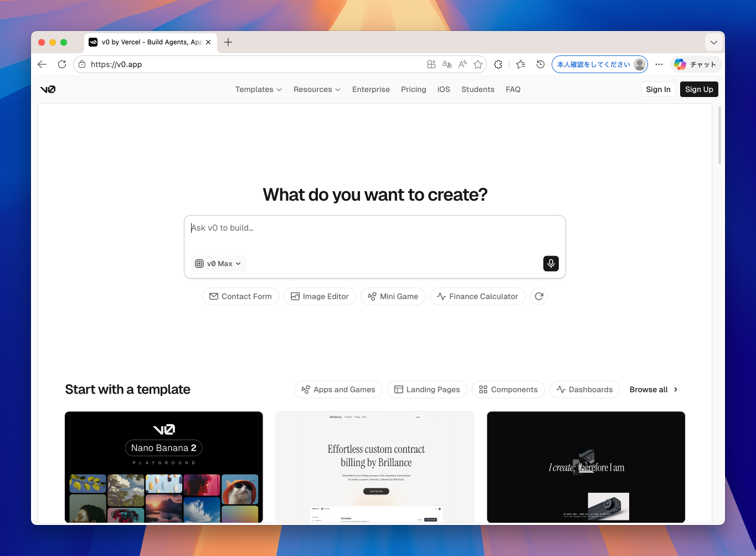
Task: Click the microphone voice input button
Action: tap(551, 263)
